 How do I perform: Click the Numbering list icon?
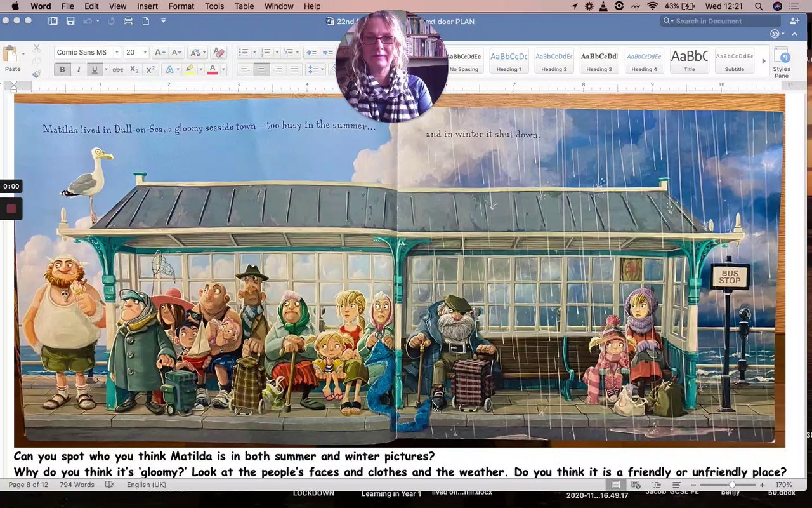point(266,53)
